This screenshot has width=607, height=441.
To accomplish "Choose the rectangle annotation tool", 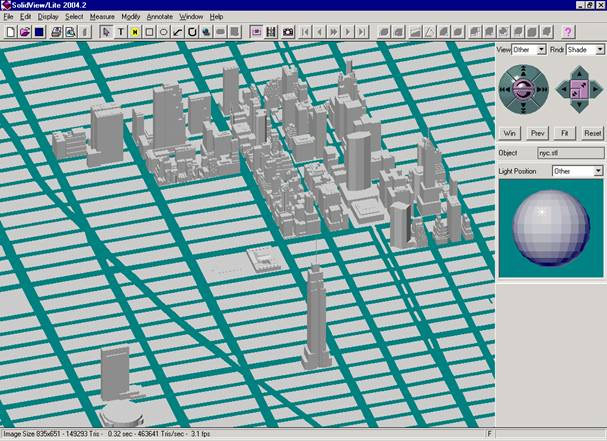I will (149, 32).
